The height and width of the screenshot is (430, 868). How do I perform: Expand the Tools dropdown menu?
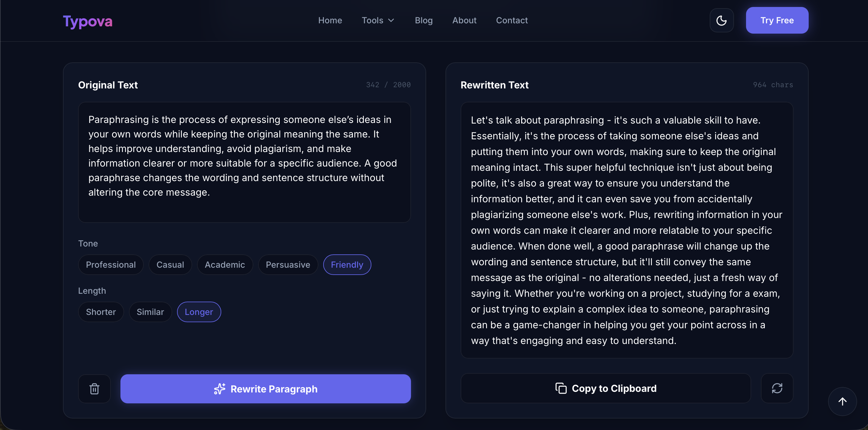pos(378,20)
